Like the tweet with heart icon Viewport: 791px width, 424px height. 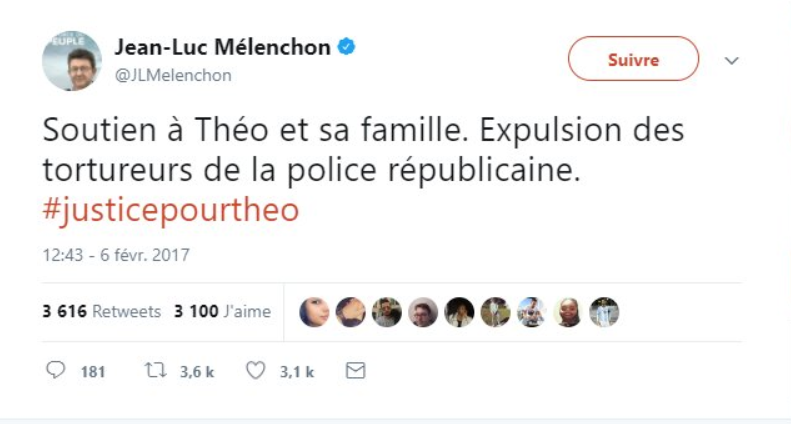(x=255, y=371)
